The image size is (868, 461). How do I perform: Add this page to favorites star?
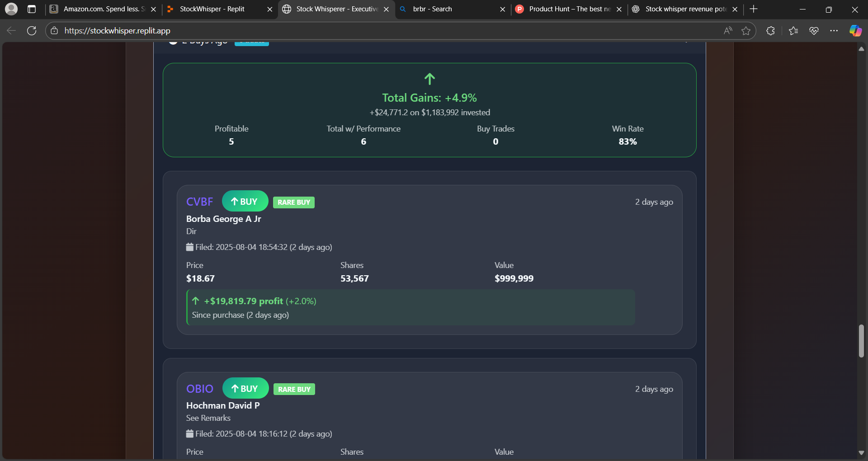(x=746, y=31)
